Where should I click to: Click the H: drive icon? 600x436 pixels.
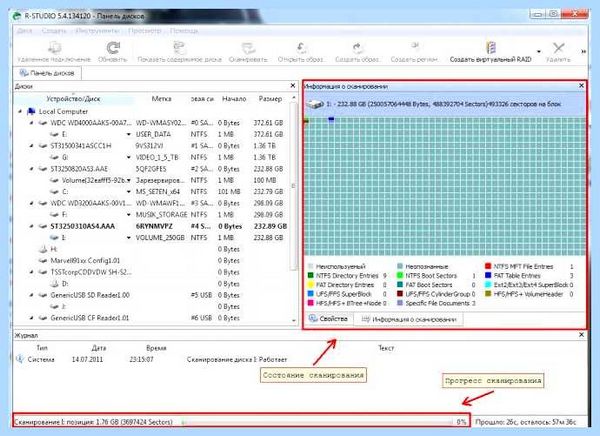pyautogui.click(x=43, y=249)
